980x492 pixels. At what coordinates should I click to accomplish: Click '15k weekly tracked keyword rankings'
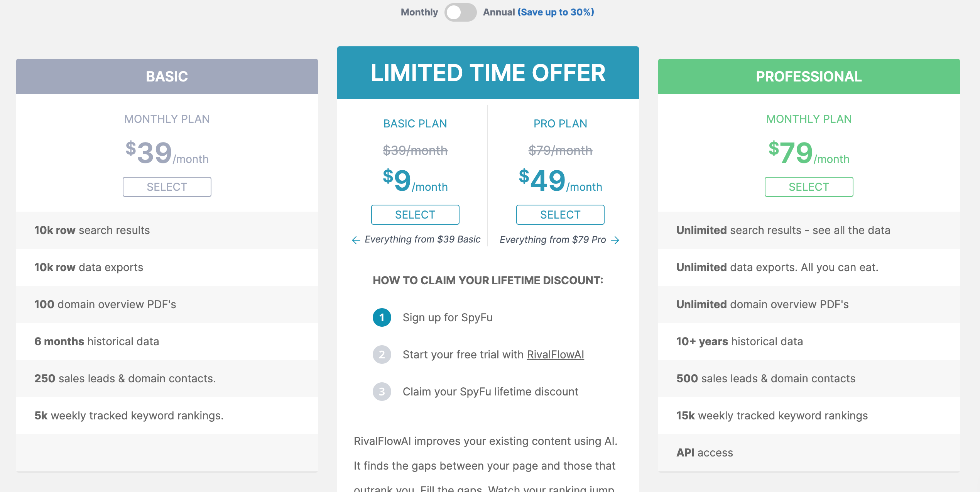(809, 416)
